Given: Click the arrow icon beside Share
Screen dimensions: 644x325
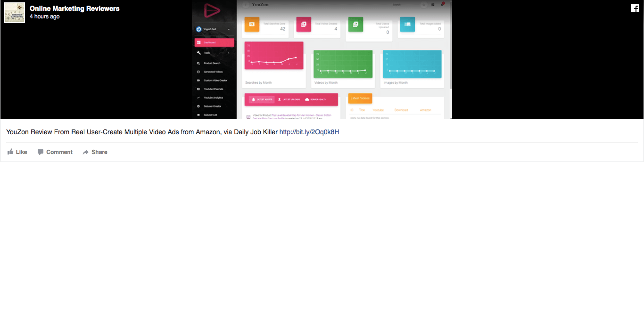Looking at the screenshot, I should coord(86,152).
